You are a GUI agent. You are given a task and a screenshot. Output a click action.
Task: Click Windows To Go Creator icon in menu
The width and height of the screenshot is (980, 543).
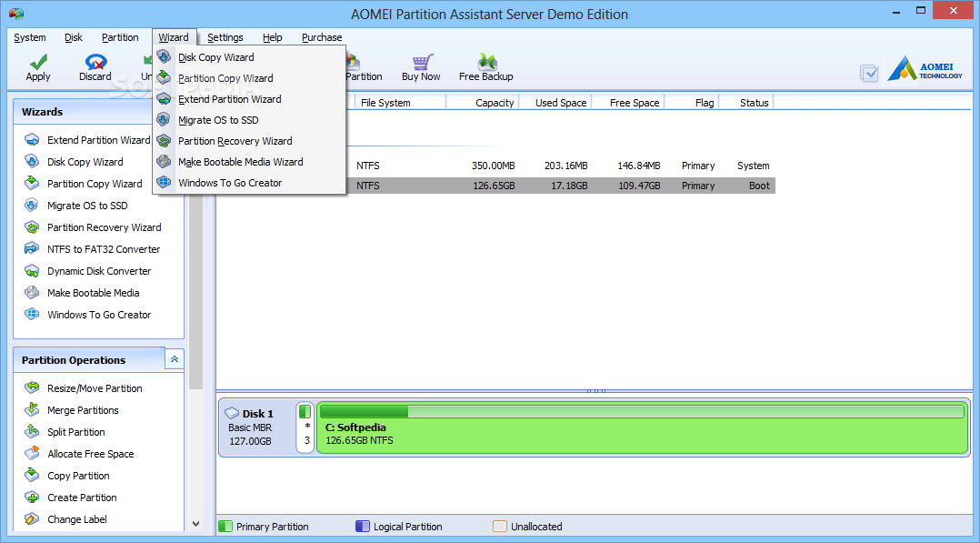164,183
